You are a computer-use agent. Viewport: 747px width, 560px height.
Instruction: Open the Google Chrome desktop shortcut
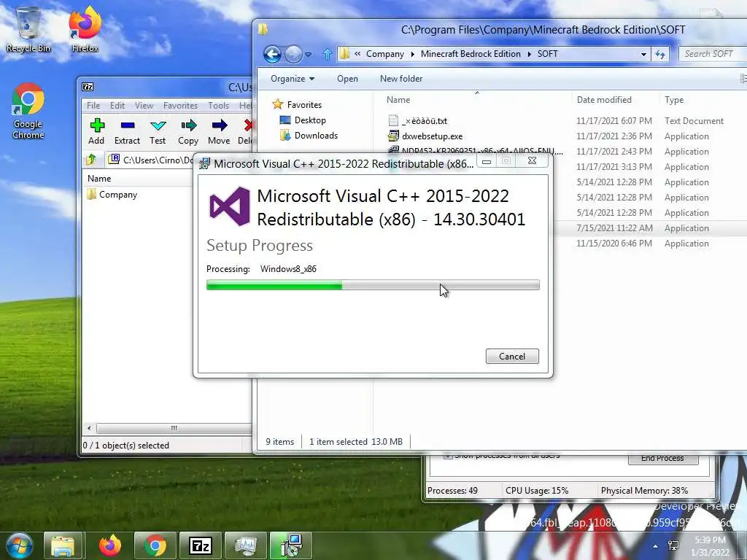[28, 111]
